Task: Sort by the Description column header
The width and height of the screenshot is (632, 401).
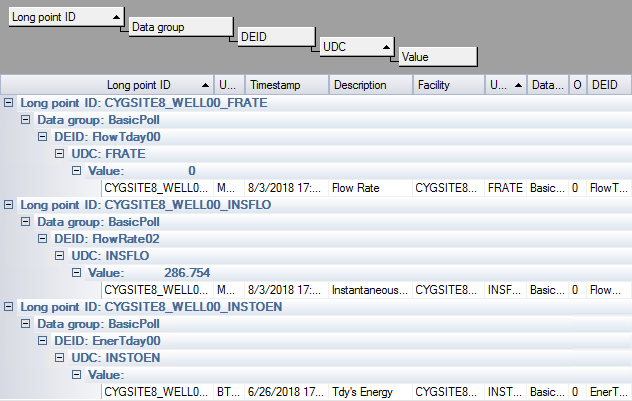Action: (x=371, y=85)
